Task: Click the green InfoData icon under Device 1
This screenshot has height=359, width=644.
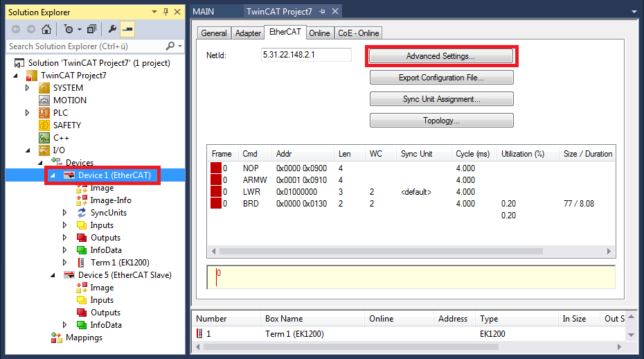Action: tap(82, 250)
